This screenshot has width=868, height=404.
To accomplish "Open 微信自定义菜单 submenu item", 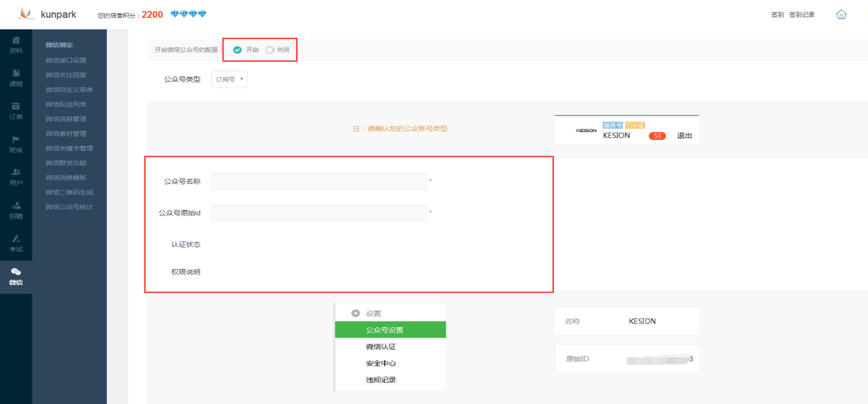I will pyautogui.click(x=69, y=90).
